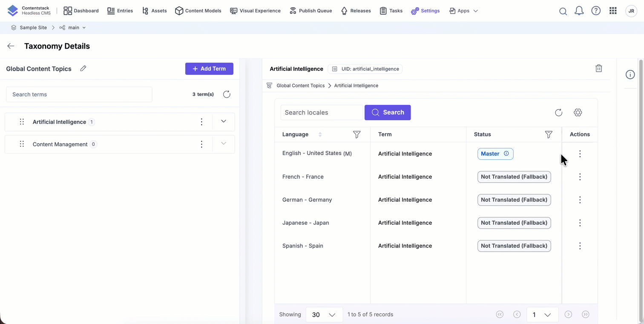Open the Dashboard nav item
This screenshot has width=644, height=324.
(x=81, y=11)
